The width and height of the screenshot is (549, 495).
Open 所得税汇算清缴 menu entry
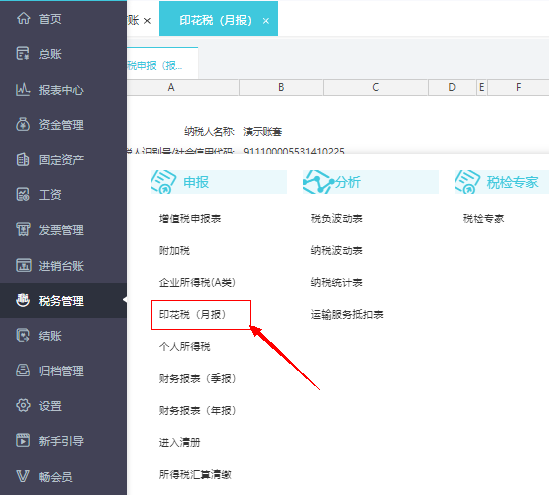click(x=195, y=474)
